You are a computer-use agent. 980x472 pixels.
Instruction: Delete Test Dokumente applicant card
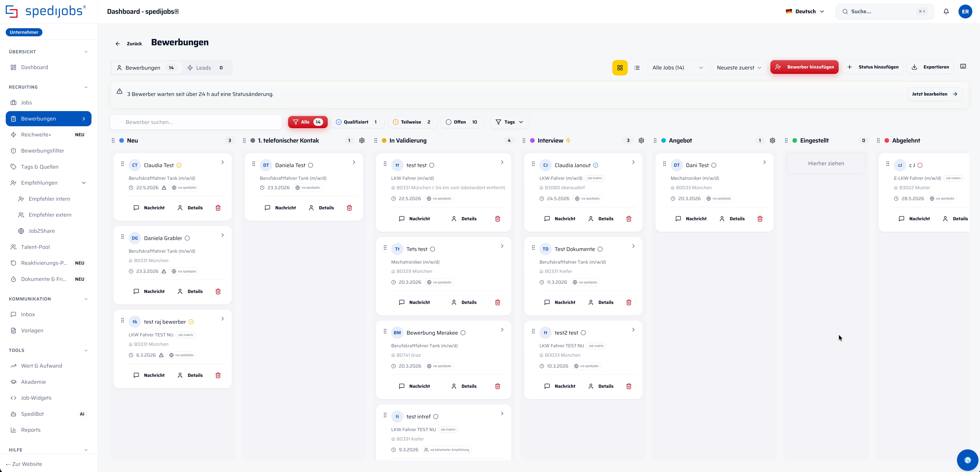[x=628, y=303]
